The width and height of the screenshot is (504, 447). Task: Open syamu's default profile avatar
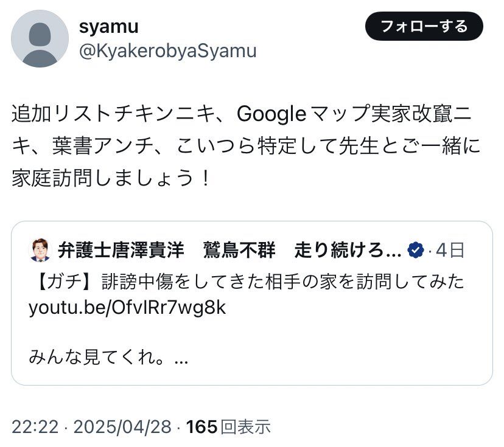click(40, 38)
